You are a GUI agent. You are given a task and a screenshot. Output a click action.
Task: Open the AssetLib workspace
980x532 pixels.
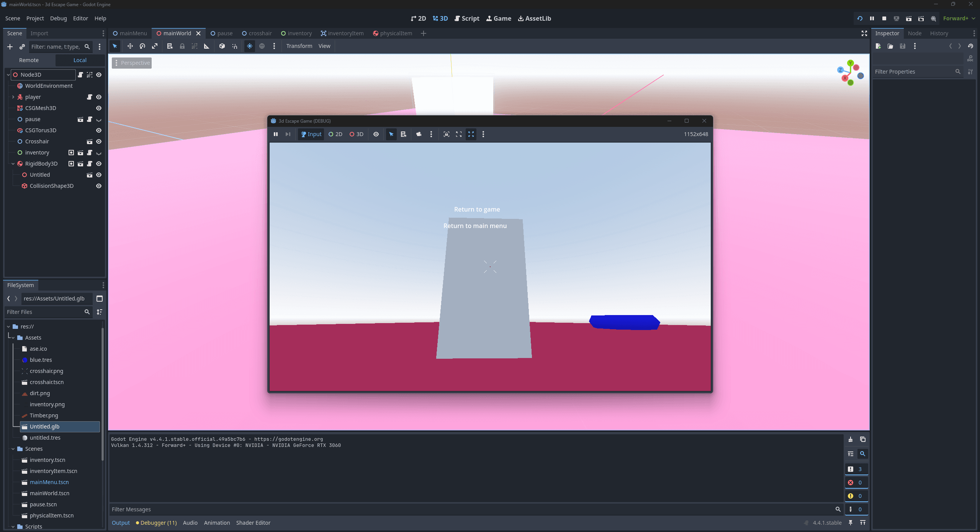534,18
